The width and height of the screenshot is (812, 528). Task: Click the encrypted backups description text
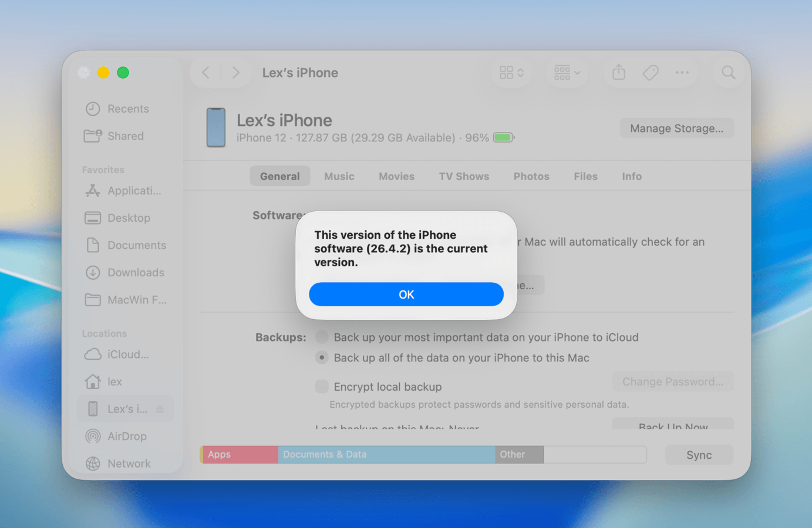click(x=479, y=405)
